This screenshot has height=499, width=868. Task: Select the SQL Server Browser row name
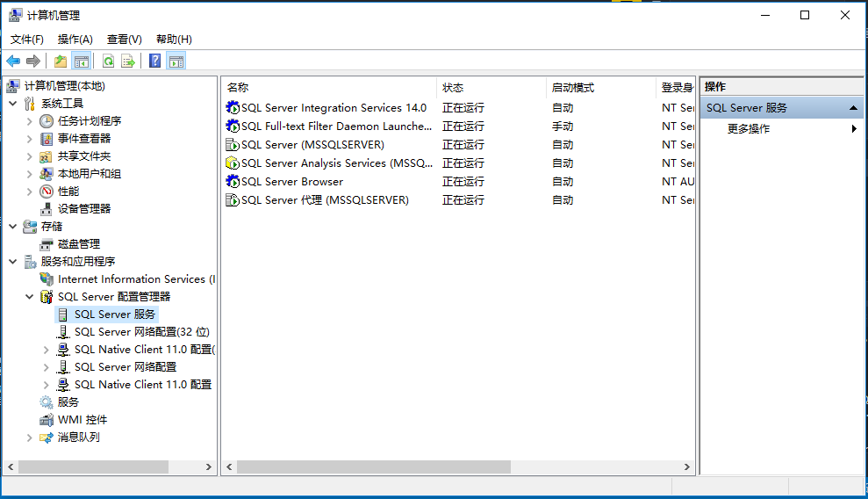[x=292, y=182]
